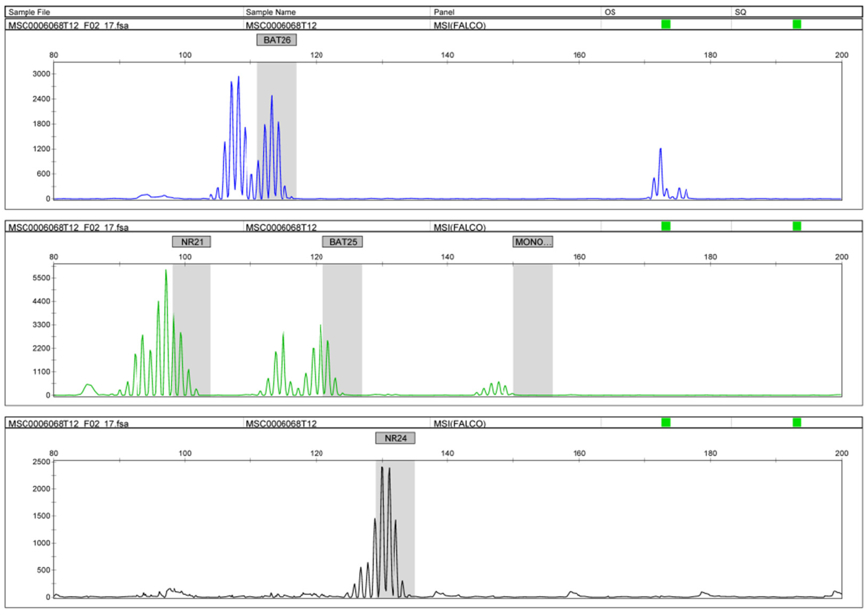Viewport: 868px width, 612px height.
Task: Click the SQ column header
Action: (x=740, y=12)
